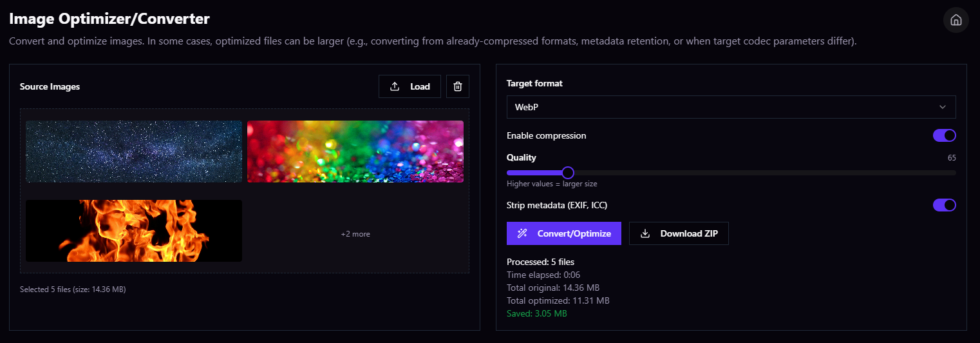Image resolution: width=980 pixels, height=343 pixels.
Task: Toggle Enable compression switch
Action: 945,135
